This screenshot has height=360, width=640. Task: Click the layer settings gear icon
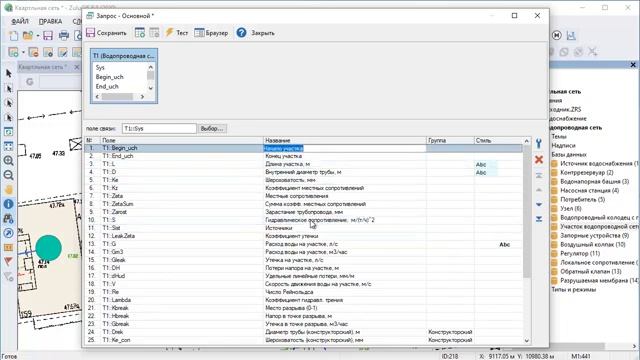pyautogui.click(x=48, y=52)
